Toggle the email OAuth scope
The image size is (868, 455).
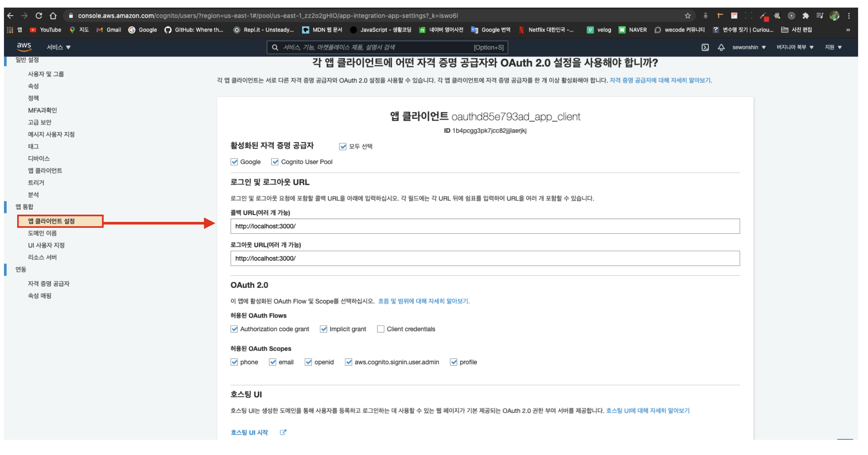tap(273, 362)
